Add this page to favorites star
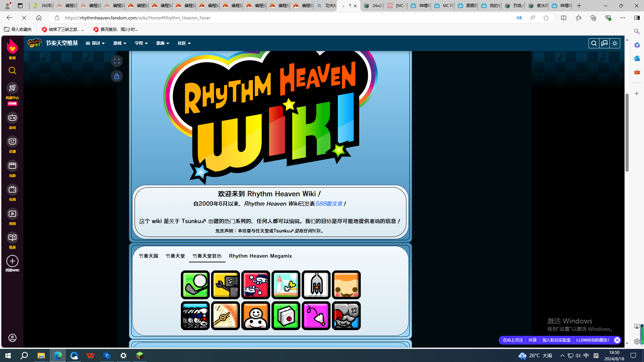This screenshot has width=644, height=362. [546, 18]
